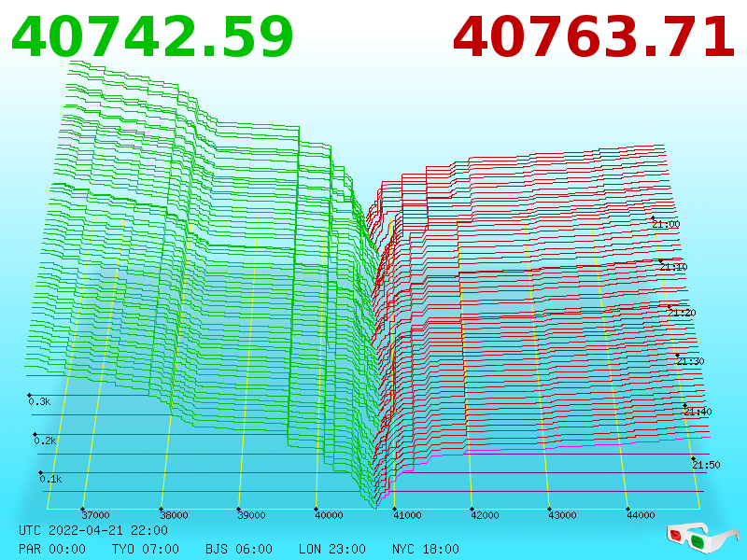Click the LON 23:00 clock

(332, 549)
